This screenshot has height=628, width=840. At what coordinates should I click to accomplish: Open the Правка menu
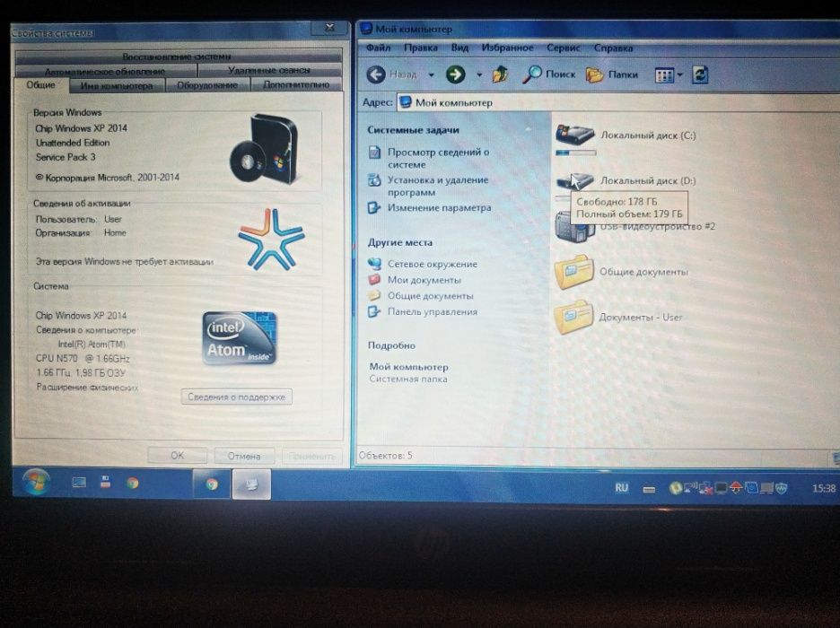point(421,48)
